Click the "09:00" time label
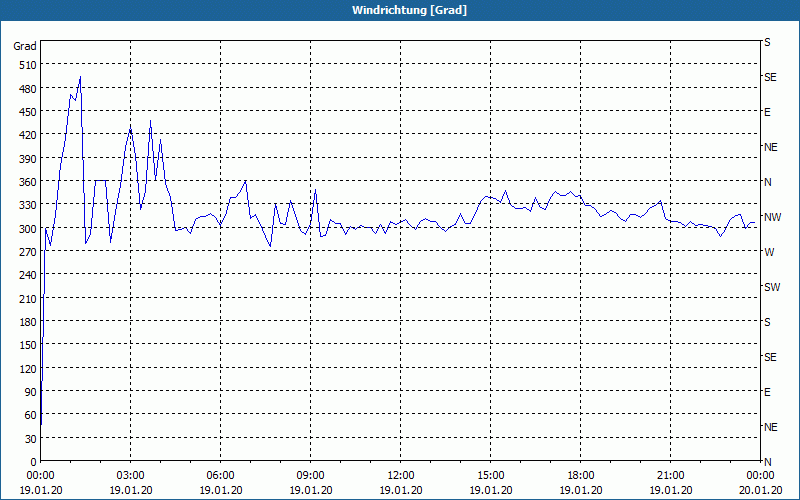 tap(310, 476)
